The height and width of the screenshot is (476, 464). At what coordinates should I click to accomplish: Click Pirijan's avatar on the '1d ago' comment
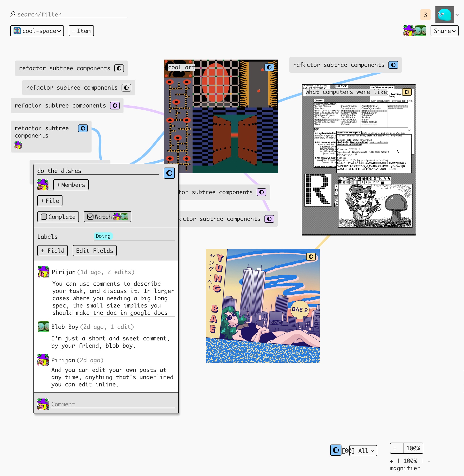(x=43, y=272)
